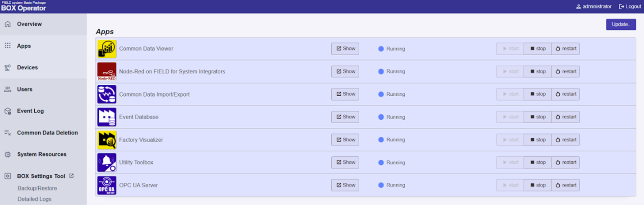
Task: Restart the Common Data Viewer app
Action: click(x=566, y=49)
